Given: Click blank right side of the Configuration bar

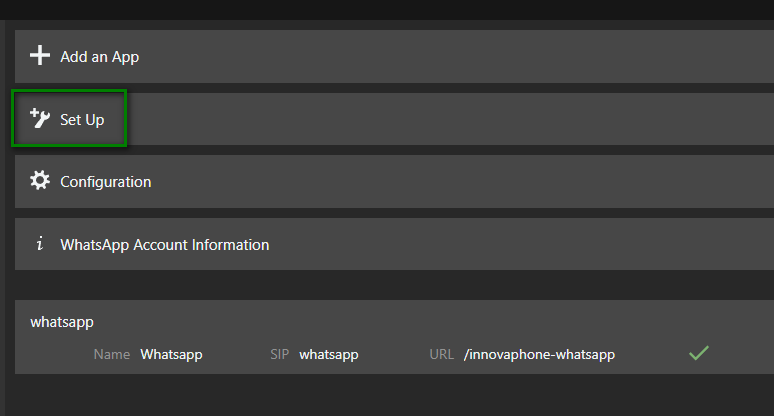Looking at the screenshot, I should pyautogui.click(x=500, y=182).
